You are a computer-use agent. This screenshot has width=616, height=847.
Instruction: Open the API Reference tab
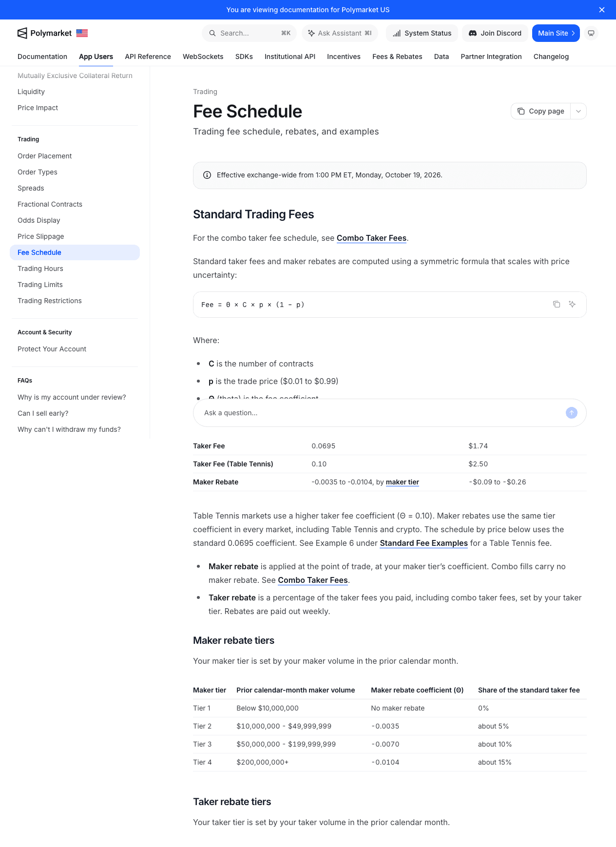coord(148,57)
